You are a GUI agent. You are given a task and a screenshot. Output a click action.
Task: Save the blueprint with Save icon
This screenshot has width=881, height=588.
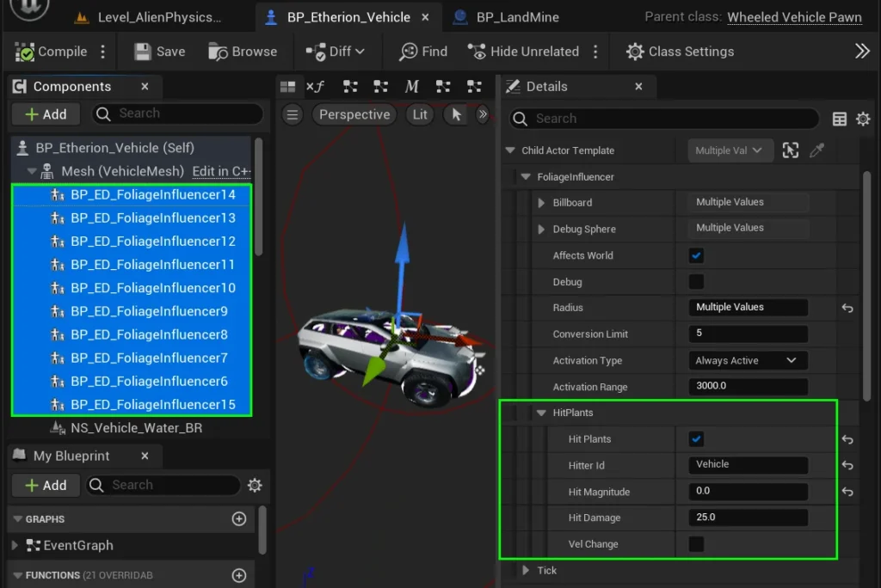coord(143,52)
